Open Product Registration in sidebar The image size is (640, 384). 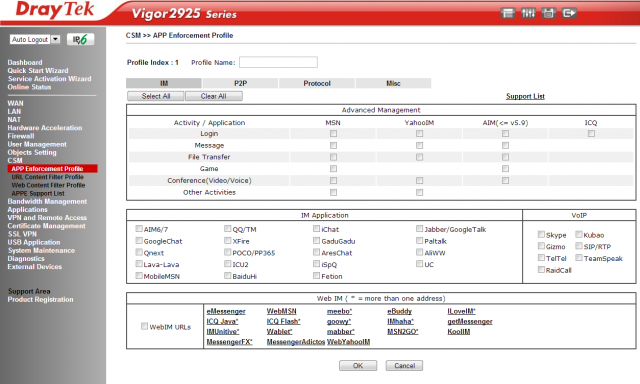(x=40, y=299)
